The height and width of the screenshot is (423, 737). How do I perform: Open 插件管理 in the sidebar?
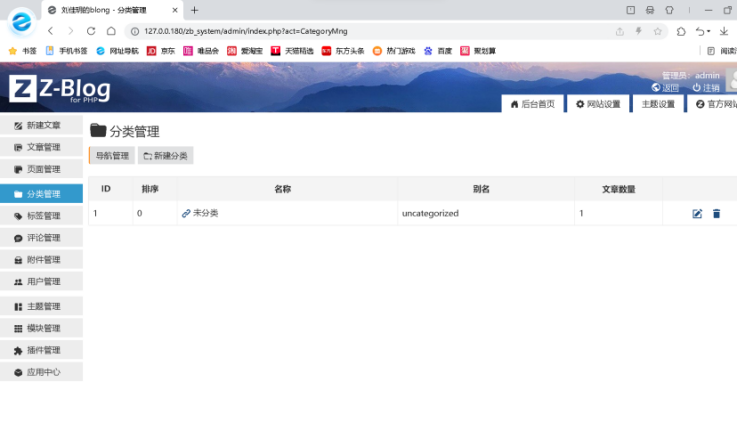point(41,350)
